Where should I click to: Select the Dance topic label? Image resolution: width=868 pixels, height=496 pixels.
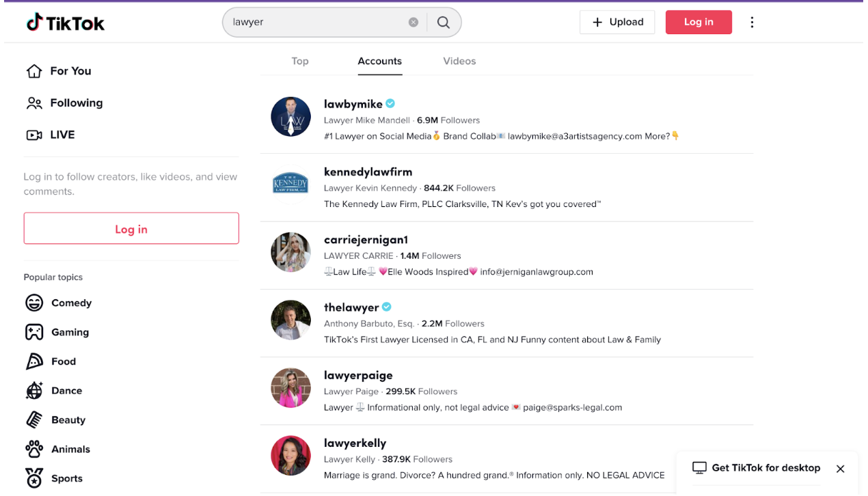(x=66, y=391)
